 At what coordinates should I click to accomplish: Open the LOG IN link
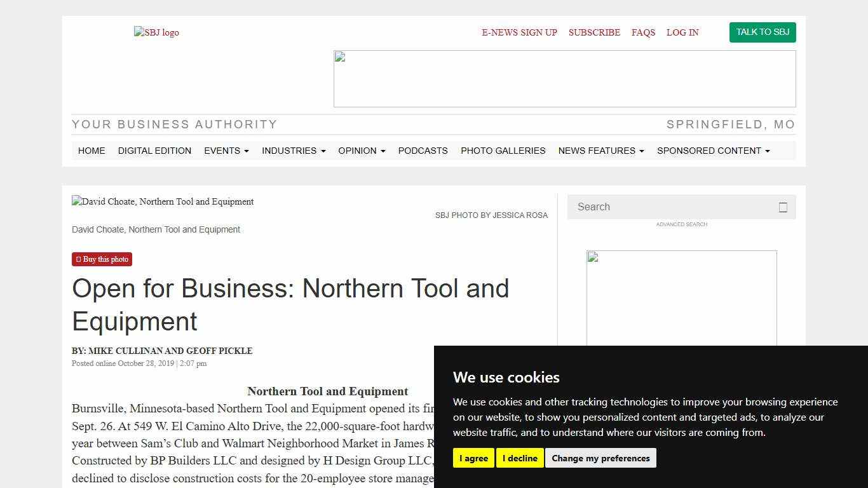pos(682,32)
